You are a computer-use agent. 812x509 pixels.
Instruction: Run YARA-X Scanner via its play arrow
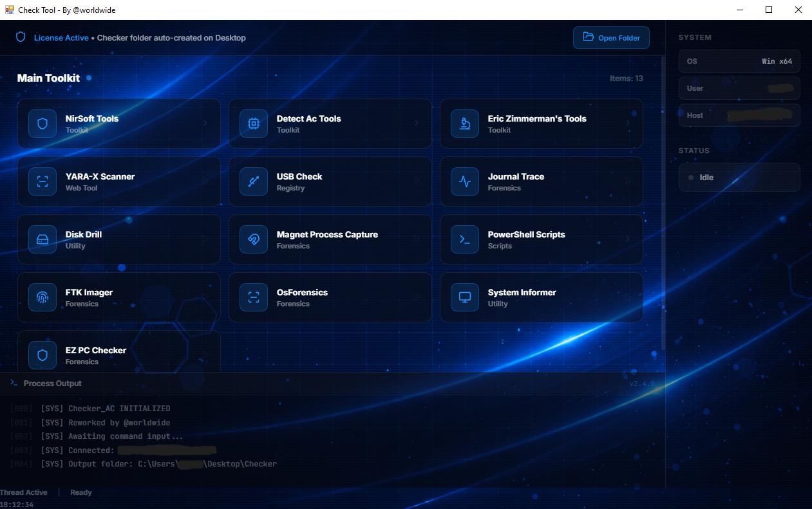[x=206, y=181]
